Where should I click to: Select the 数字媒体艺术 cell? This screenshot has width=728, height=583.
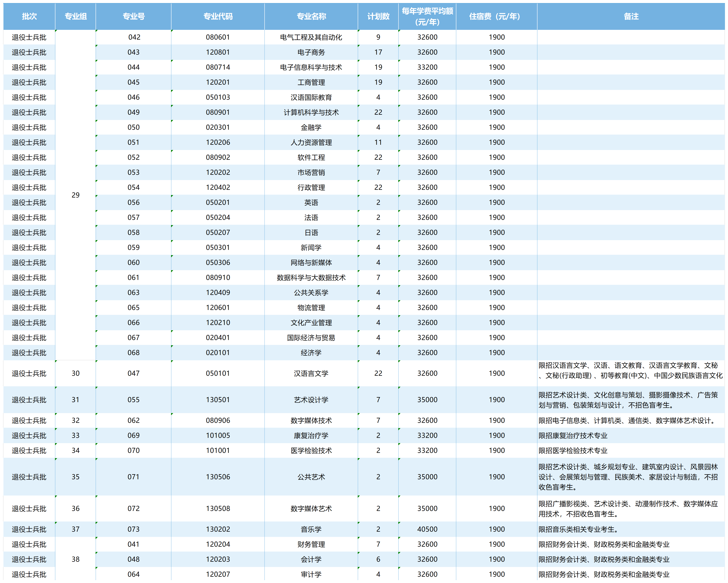[311, 509]
